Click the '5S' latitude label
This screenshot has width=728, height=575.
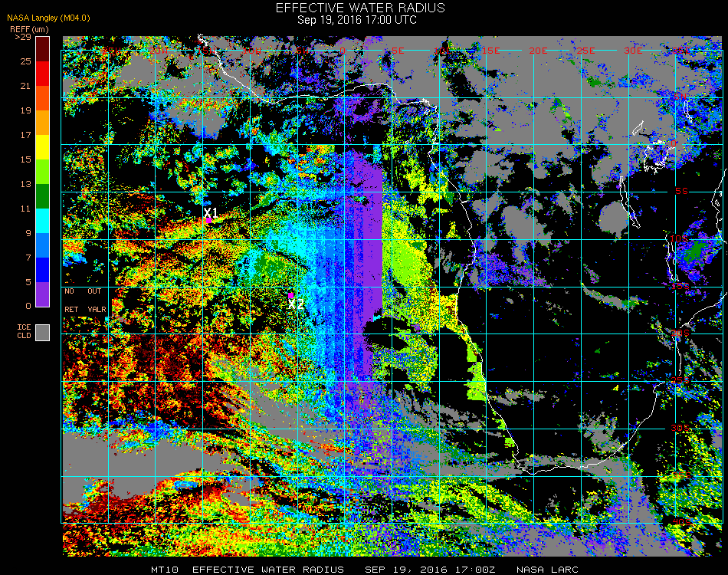(681, 192)
